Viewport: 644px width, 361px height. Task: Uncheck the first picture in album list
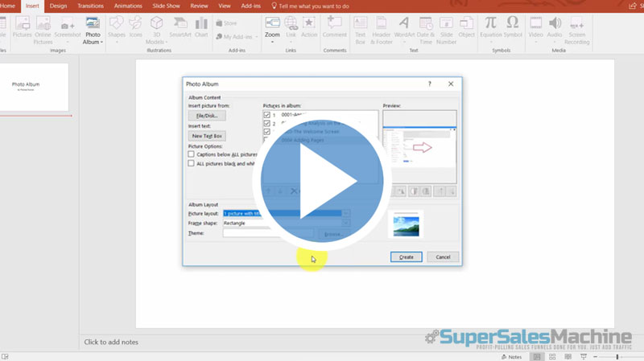click(266, 115)
